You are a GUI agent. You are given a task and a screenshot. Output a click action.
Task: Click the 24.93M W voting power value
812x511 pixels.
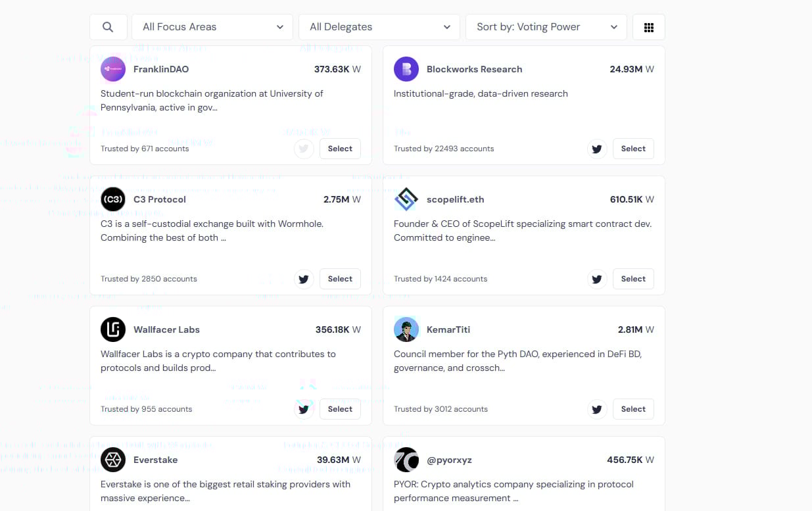[632, 69]
